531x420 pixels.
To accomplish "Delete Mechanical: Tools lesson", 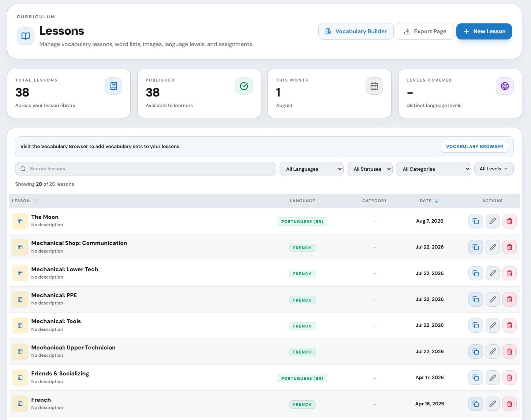I will (x=509, y=325).
